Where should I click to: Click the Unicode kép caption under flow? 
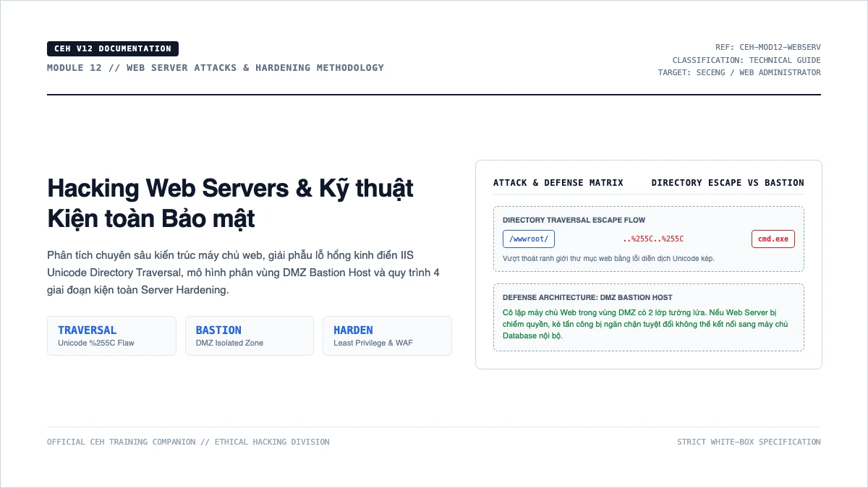click(x=609, y=258)
